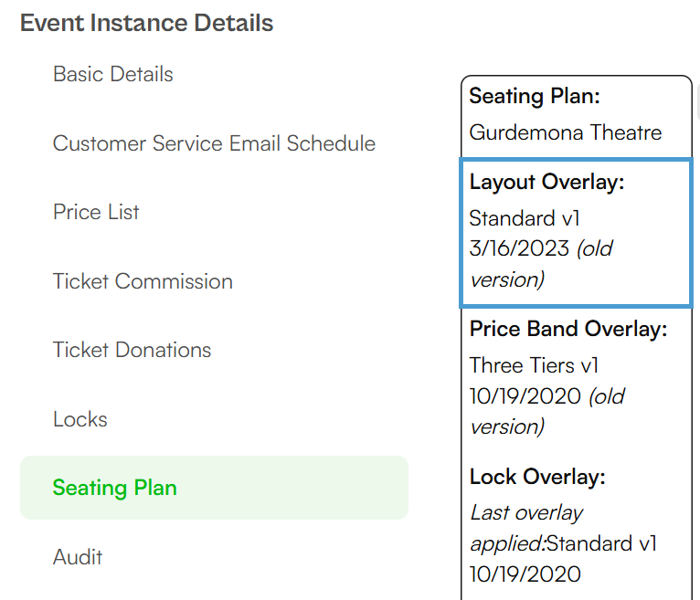Open Ticket Donations settings
Image resolution: width=700 pixels, height=600 pixels.
[132, 350]
